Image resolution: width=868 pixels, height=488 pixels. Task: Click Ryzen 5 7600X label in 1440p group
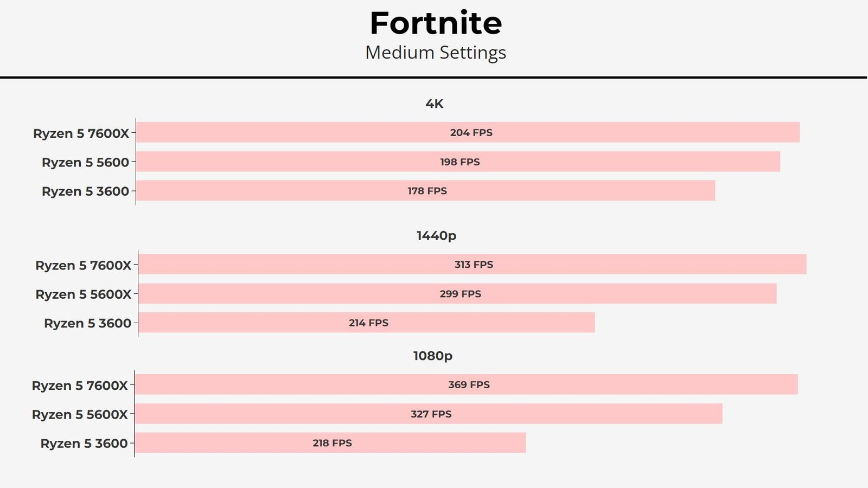click(x=83, y=265)
